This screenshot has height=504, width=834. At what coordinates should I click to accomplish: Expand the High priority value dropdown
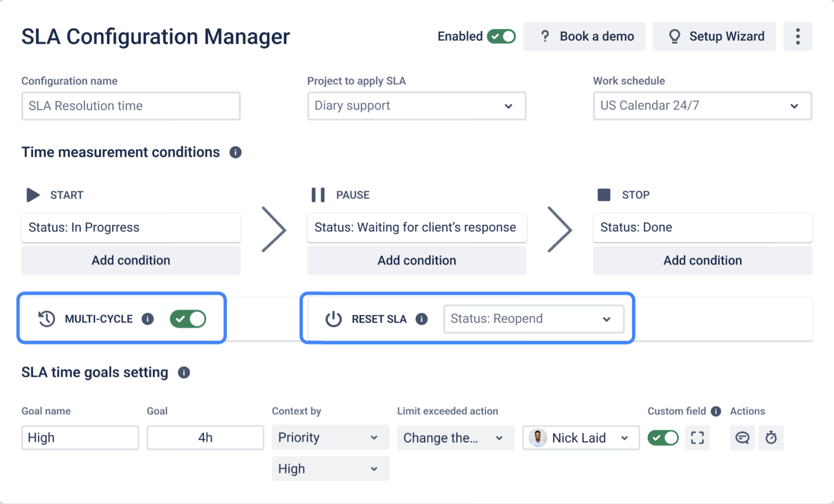pyautogui.click(x=330, y=469)
